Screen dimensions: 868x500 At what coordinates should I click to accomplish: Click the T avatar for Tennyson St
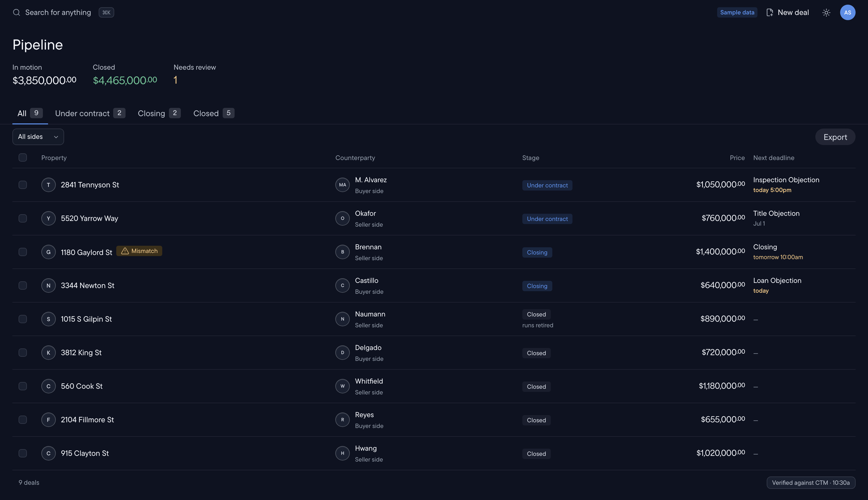tap(49, 185)
